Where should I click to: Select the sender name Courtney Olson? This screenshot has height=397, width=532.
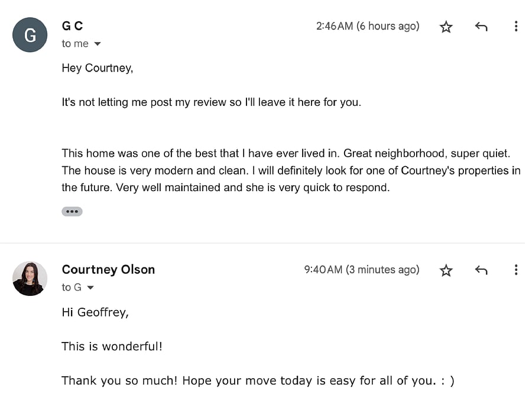point(108,269)
